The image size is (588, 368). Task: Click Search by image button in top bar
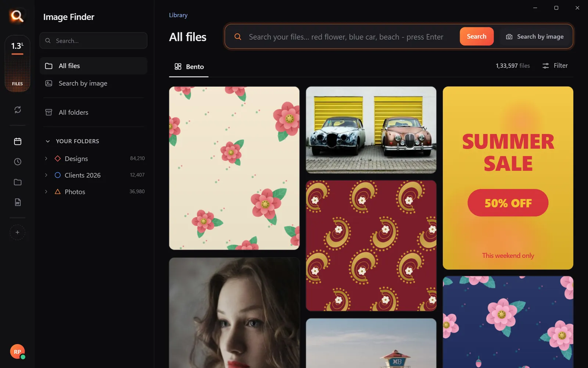pos(535,36)
